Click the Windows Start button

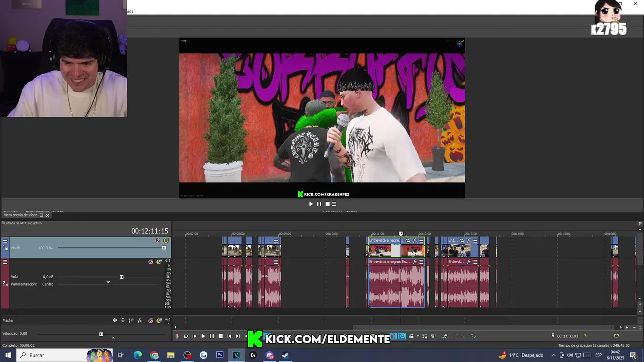tap(8, 355)
